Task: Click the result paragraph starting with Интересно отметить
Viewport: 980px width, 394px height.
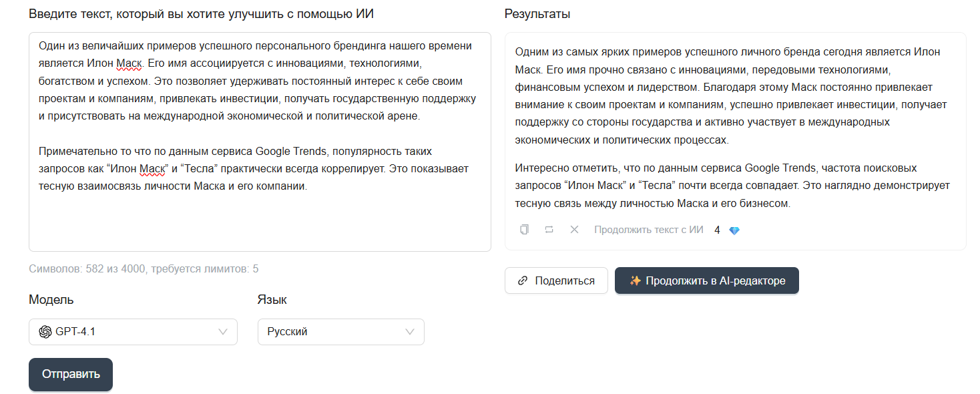Action: [x=732, y=186]
